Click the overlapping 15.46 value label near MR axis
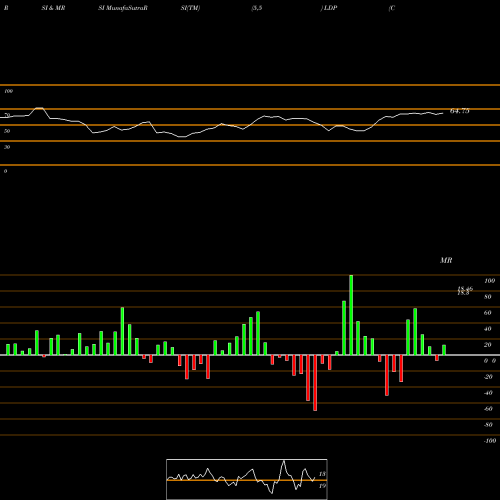The image size is (500, 500). tap(465, 289)
